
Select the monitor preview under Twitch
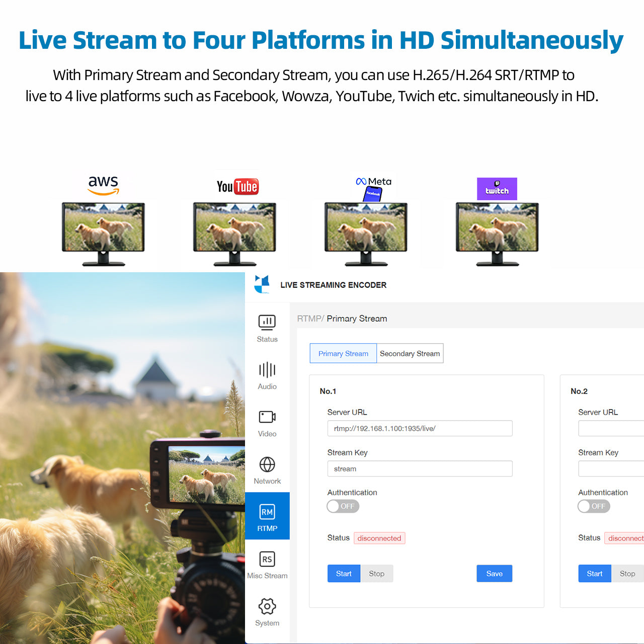[497, 234]
